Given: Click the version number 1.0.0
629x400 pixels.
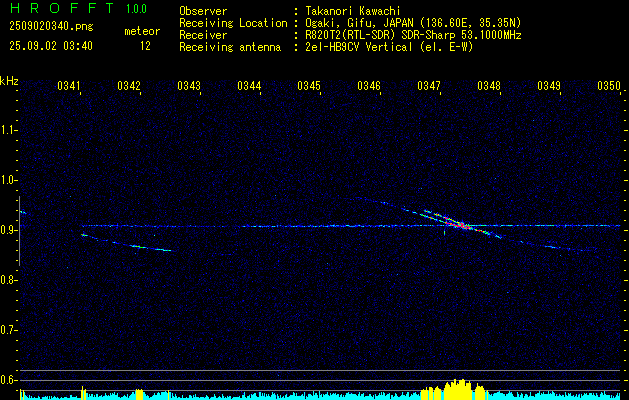Looking at the screenshot, I should [136, 9].
